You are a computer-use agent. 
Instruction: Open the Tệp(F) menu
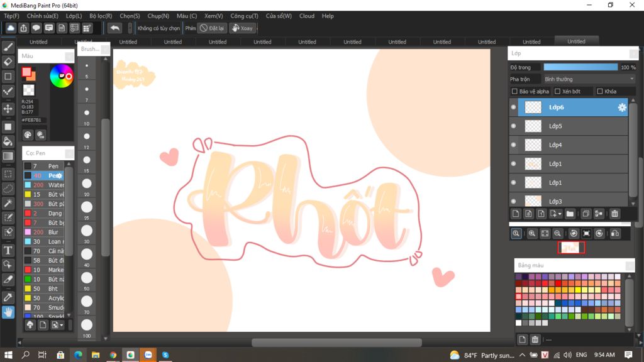pos(11,16)
